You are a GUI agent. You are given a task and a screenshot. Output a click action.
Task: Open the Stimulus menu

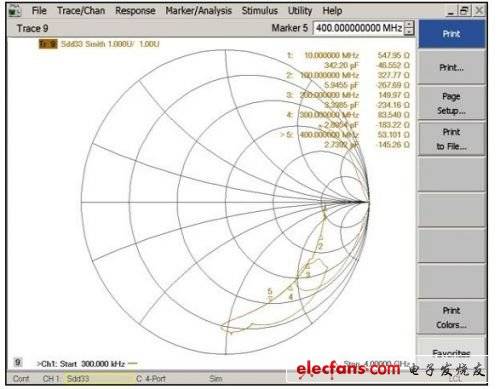click(x=260, y=11)
